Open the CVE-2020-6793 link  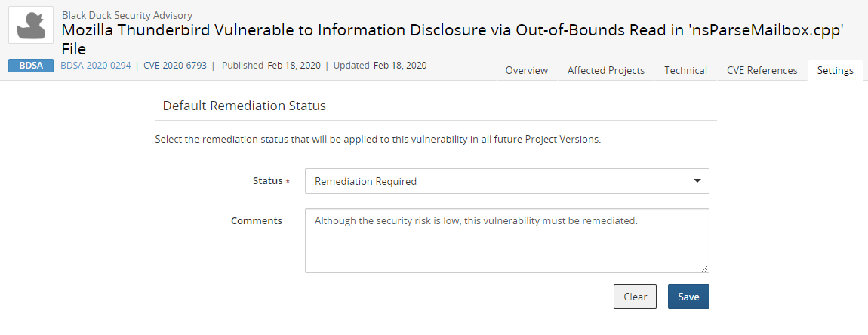coord(175,66)
